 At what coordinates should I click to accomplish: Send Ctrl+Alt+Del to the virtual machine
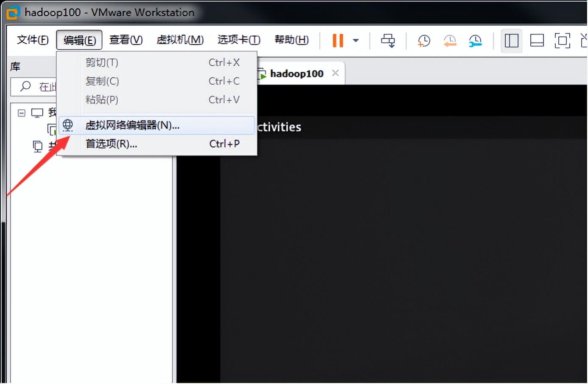(x=388, y=41)
